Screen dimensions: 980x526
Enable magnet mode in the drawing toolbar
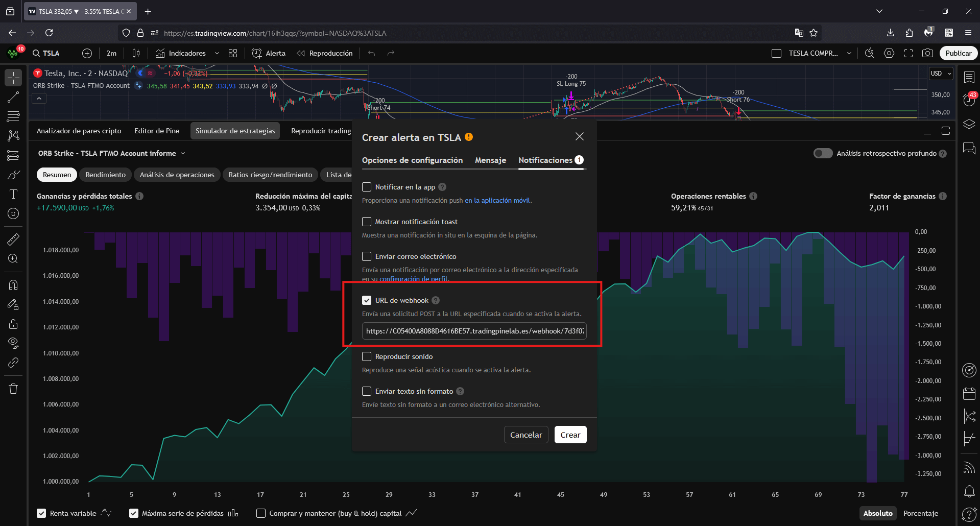pos(13,284)
